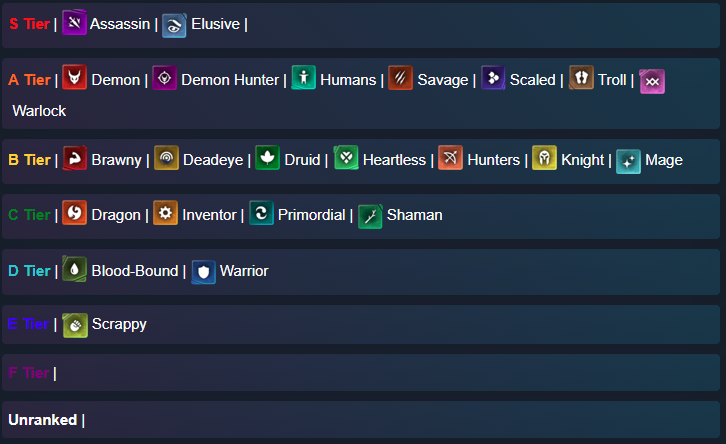Screen dimensions: 726x444
Task: Click the purple Assassin alliance icon
Action: pos(75,23)
